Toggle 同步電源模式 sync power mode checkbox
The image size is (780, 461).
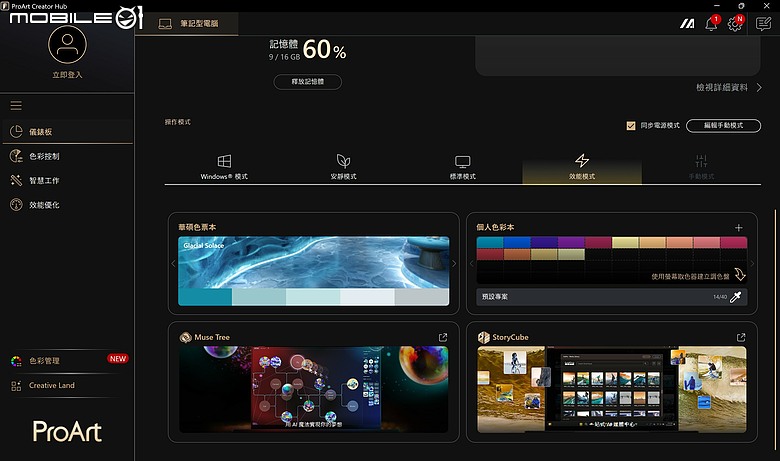point(631,126)
